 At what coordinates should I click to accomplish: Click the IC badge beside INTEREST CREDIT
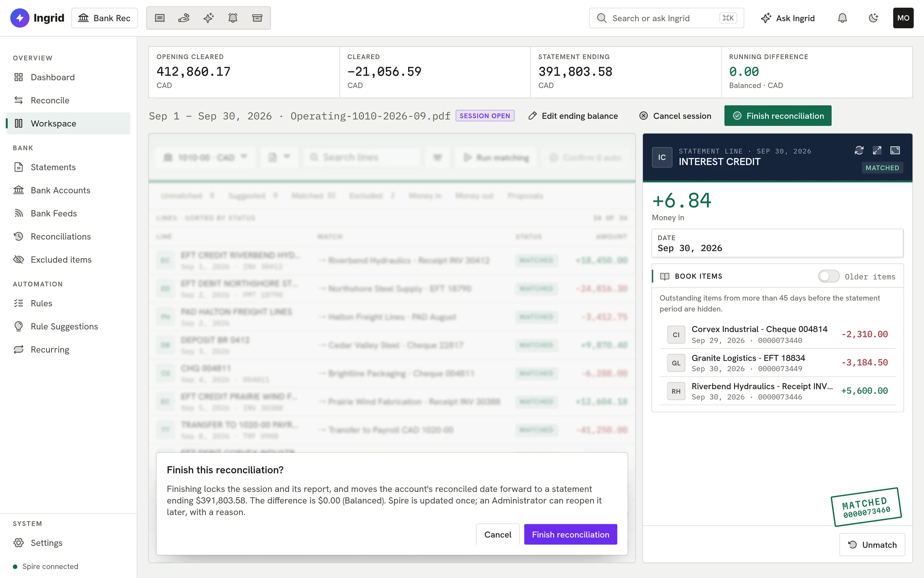[662, 157]
